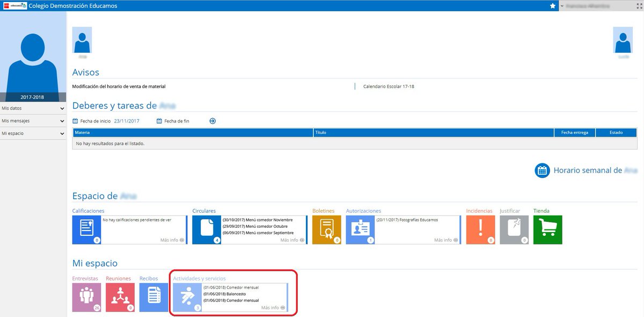Open Calendario Escolar 17-18 notice
This screenshot has height=317, width=644.
coord(389,86)
